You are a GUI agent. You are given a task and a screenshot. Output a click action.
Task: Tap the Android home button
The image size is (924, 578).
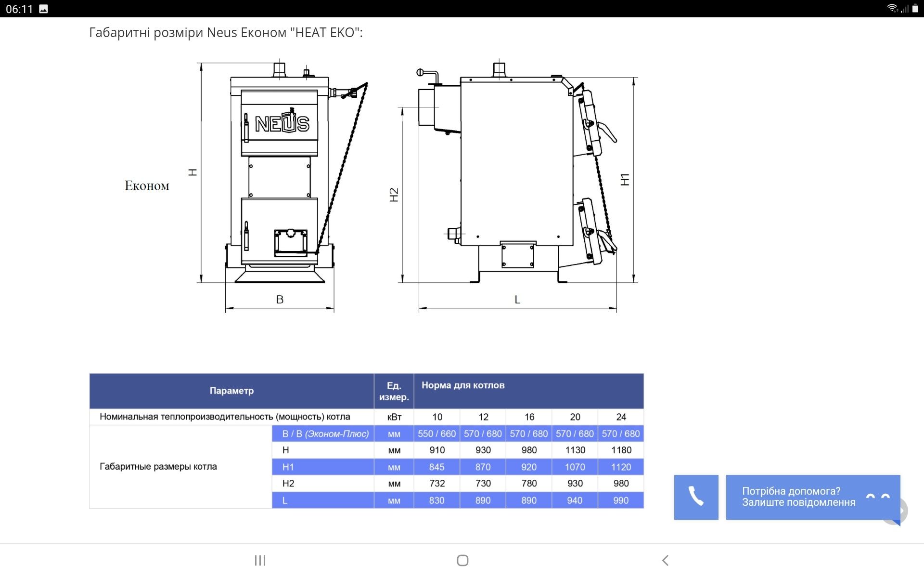pos(462,560)
